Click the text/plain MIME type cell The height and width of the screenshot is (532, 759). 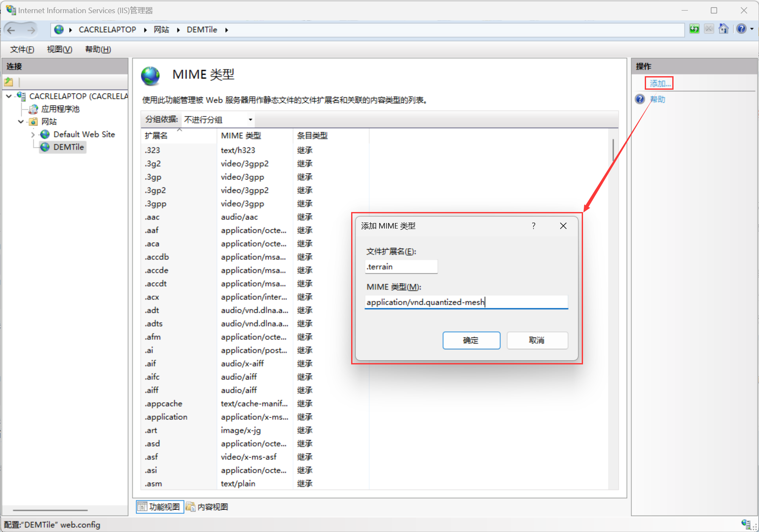click(238, 484)
